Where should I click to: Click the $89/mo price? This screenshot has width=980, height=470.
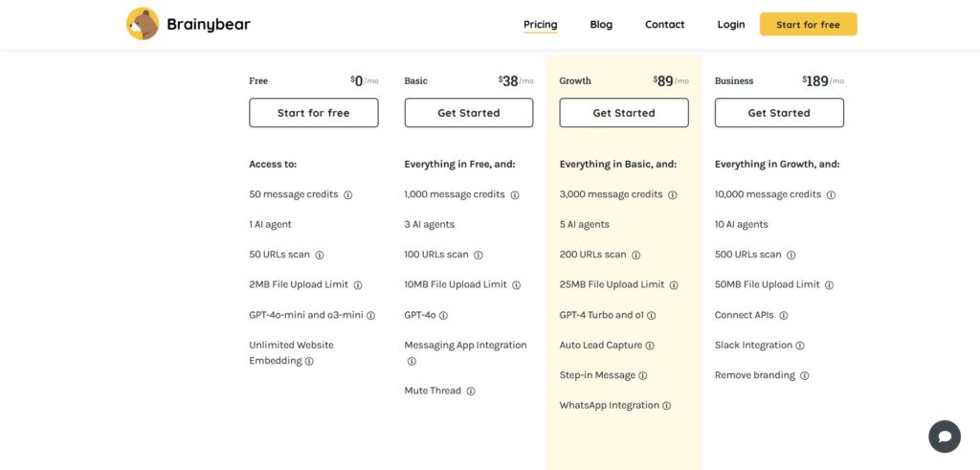[x=671, y=80]
